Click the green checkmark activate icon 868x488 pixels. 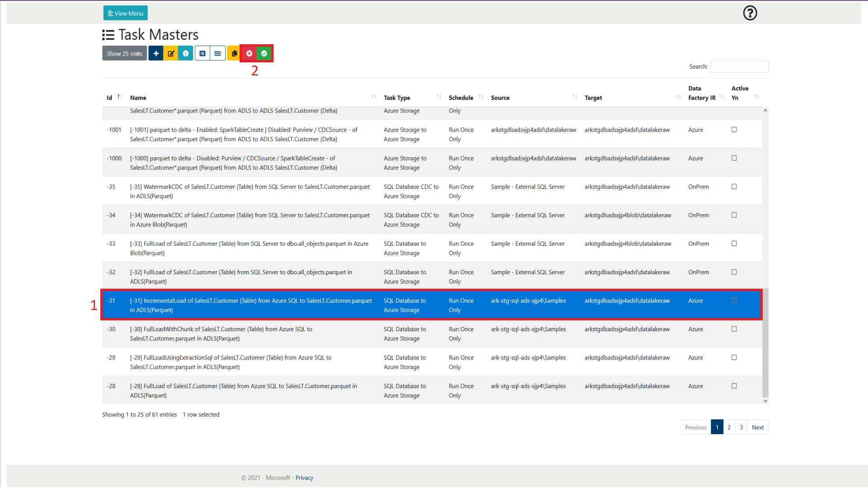pyautogui.click(x=264, y=53)
